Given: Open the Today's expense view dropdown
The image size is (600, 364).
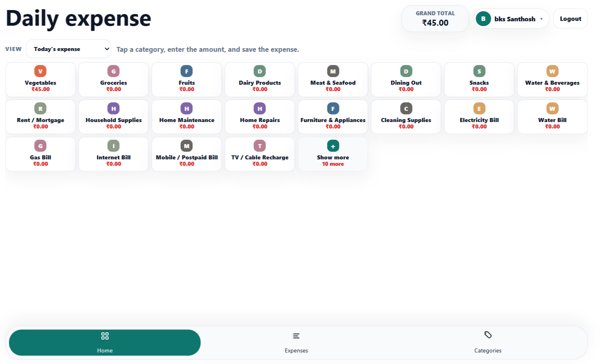Looking at the screenshot, I should point(69,49).
